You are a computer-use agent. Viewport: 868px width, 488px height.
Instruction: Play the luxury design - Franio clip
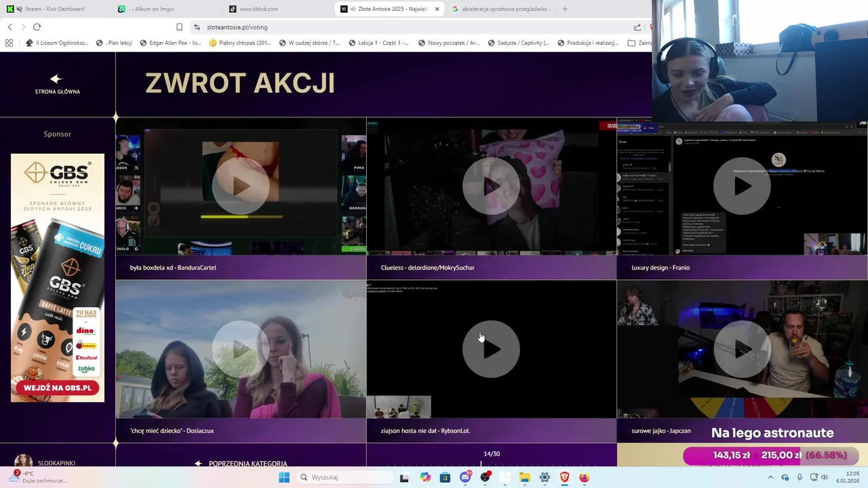click(742, 186)
